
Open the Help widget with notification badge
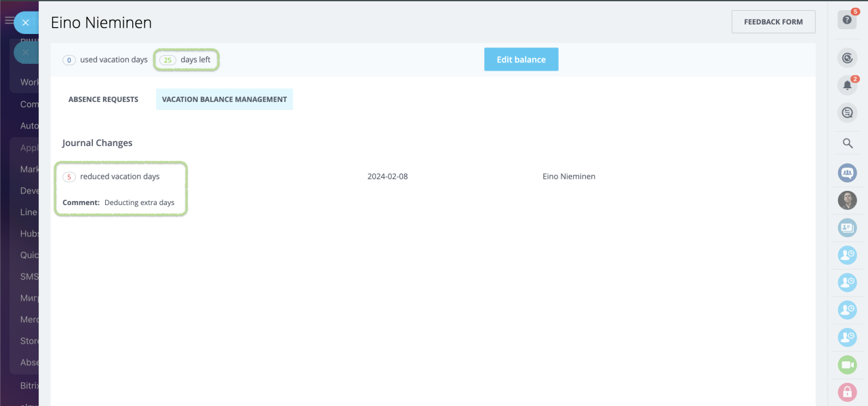click(846, 21)
